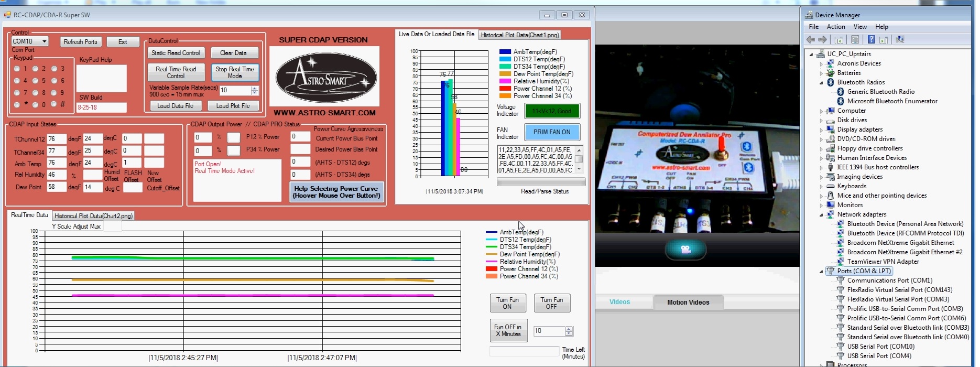This screenshot has height=367, width=980.
Task: Click the Floppy drive controllers icon
Action: click(830, 148)
